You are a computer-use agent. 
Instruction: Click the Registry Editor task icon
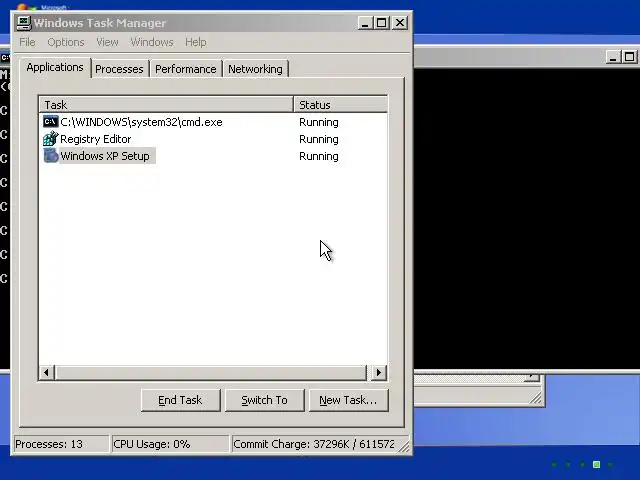(51, 139)
